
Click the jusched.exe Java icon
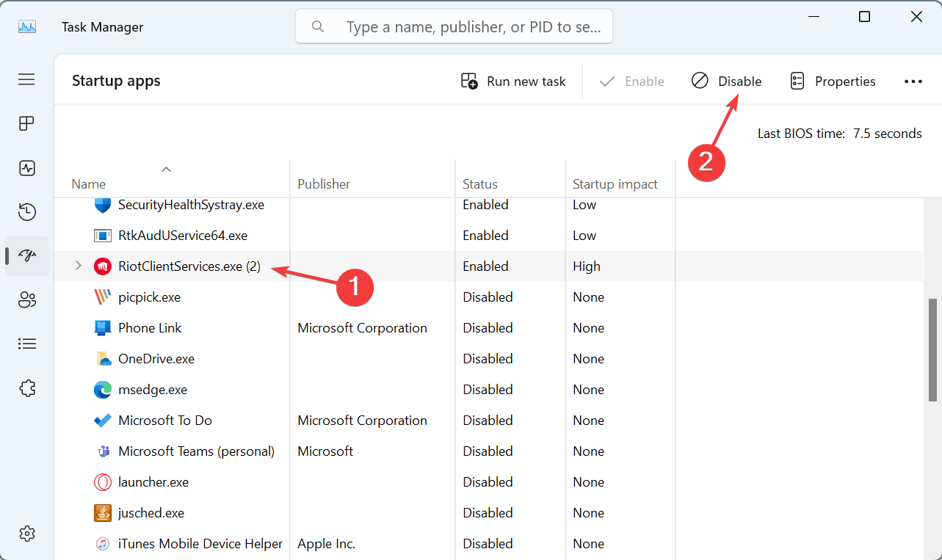point(103,513)
